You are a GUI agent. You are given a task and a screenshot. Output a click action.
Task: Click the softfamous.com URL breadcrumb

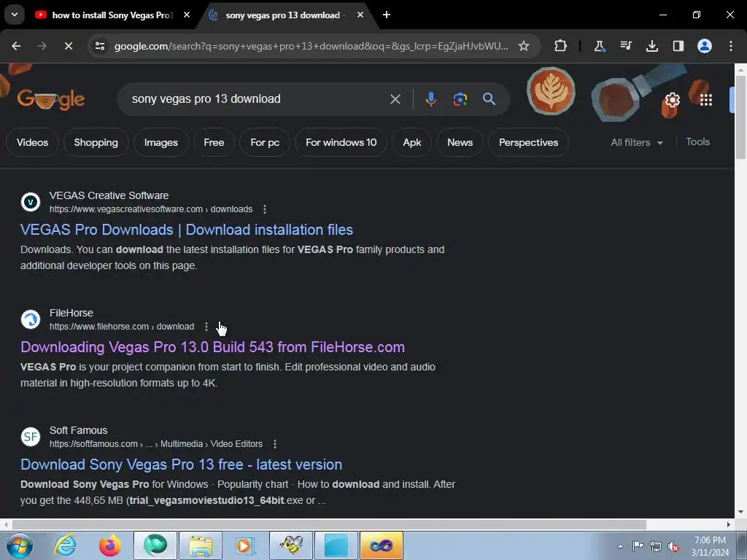tap(156, 444)
